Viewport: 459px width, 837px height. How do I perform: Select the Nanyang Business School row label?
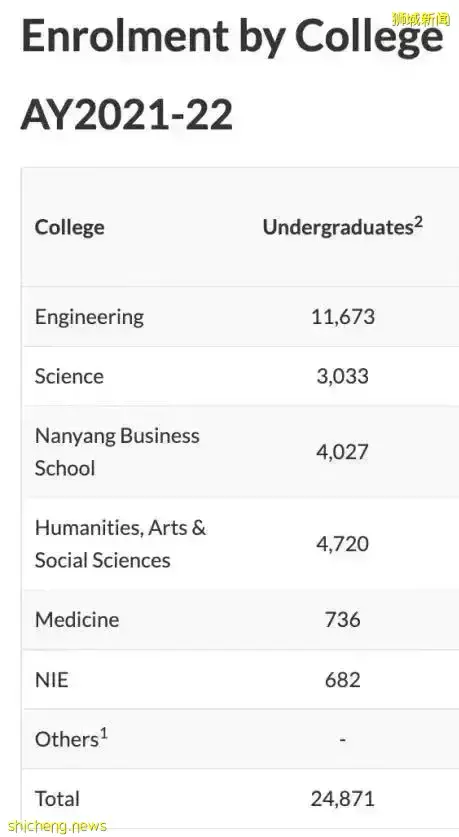click(x=117, y=452)
